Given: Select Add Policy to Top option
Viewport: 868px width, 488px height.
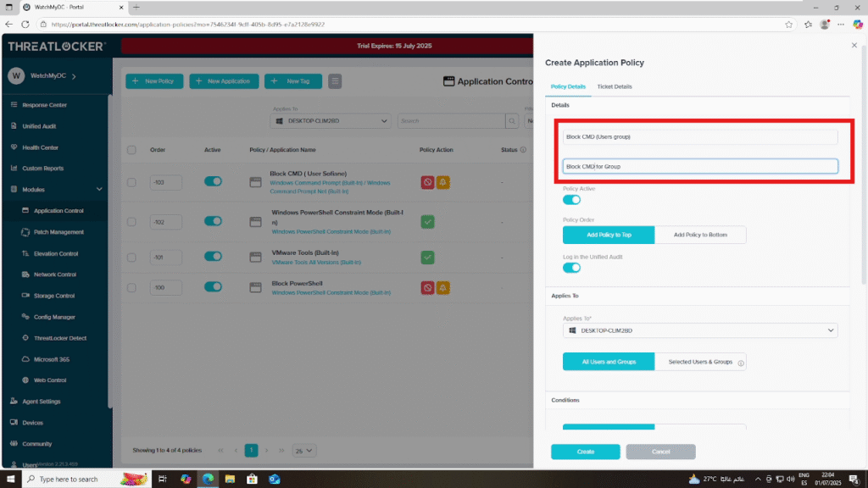Looking at the screenshot, I should (x=609, y=235).
